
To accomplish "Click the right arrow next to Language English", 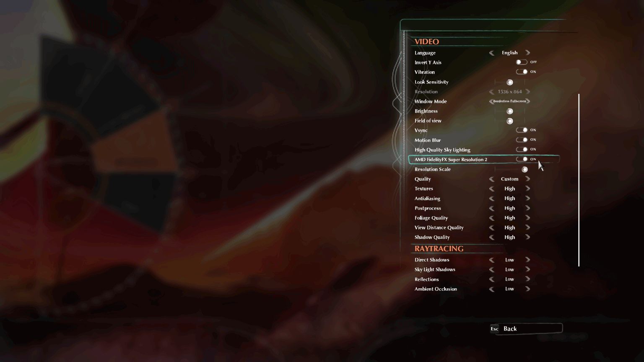I will coord(528,53).
